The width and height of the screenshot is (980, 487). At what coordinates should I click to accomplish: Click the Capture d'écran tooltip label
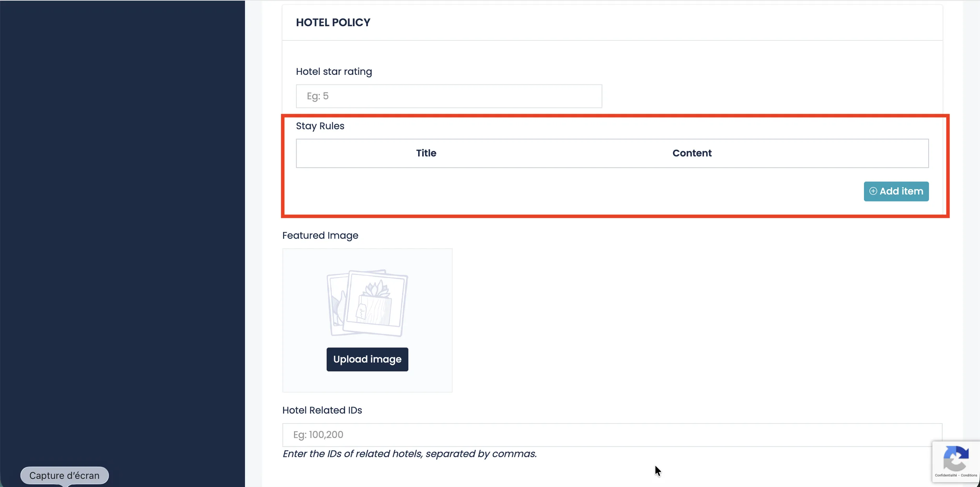click(x=64, y=475)
